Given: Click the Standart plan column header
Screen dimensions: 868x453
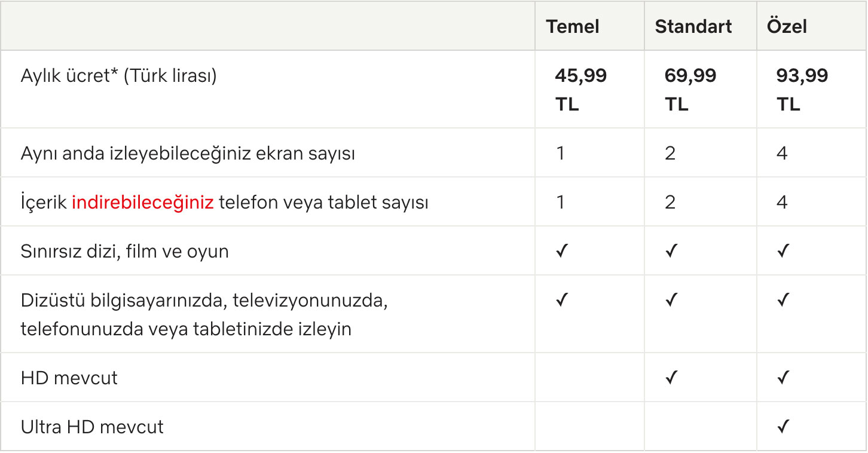Looking at the screenshot, I should [x=693, y=27].
